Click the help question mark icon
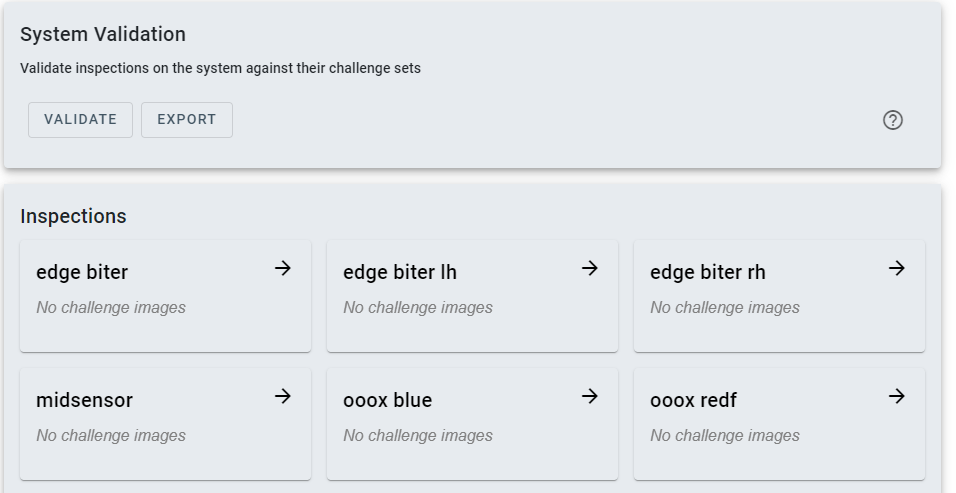Image resolution: width=956 pixels, height=493 pixels. click(893, 120)
